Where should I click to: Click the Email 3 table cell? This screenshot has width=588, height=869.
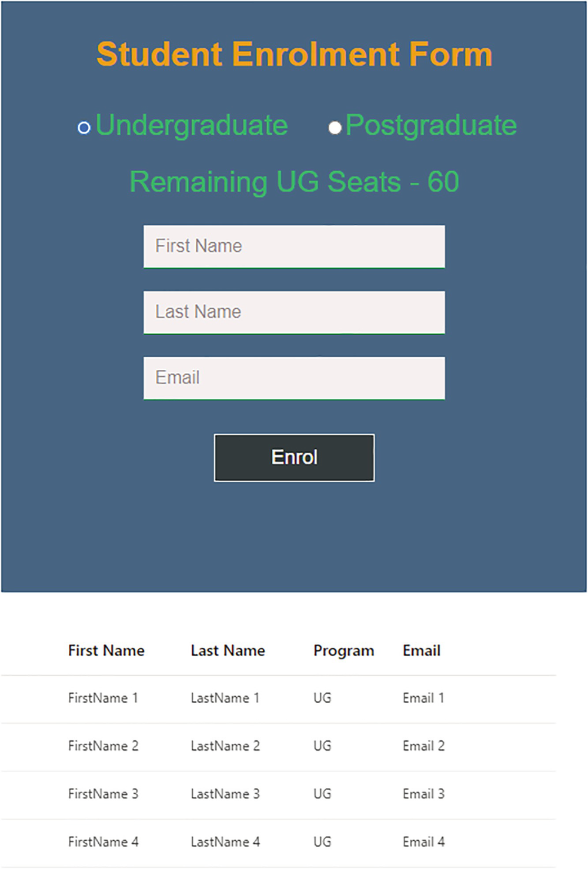pyautogui.click(x=423, y=794)
